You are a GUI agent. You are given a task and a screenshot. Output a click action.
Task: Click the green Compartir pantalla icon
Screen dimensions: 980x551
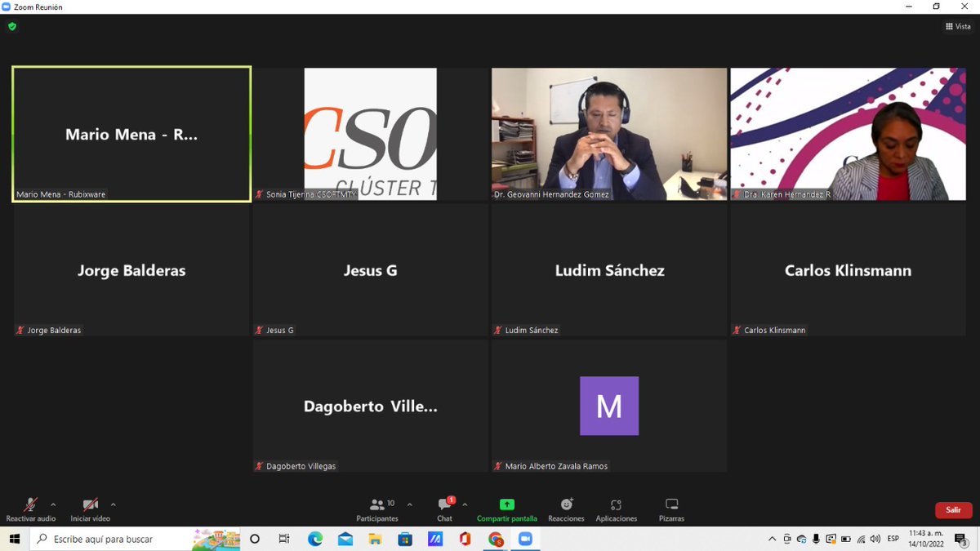coord(507,504)
